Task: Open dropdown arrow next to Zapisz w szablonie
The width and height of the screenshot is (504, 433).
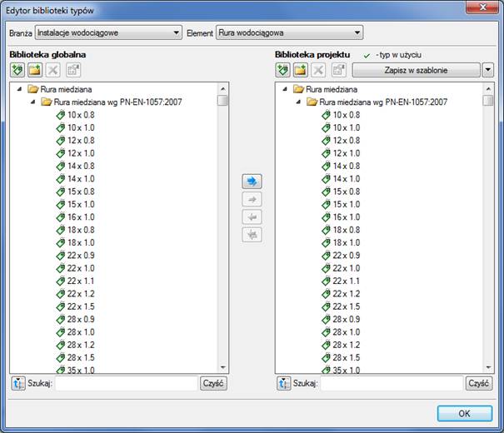Action: pyautogui.click(x=488, y=70)
